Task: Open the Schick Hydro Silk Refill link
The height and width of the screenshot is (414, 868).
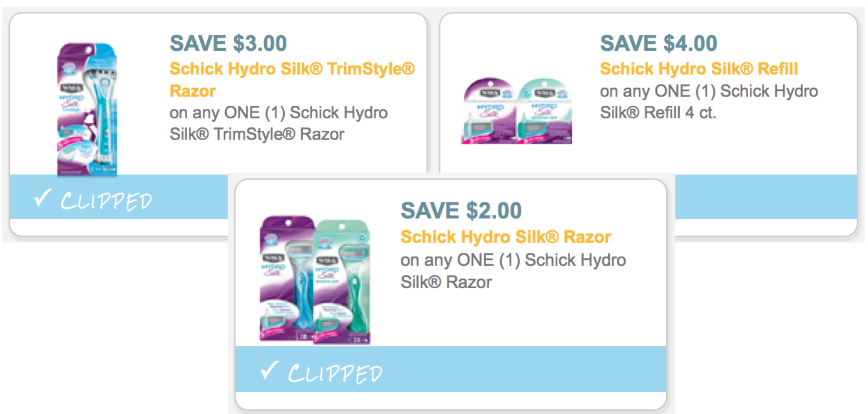Action: (x=699, y=69)
